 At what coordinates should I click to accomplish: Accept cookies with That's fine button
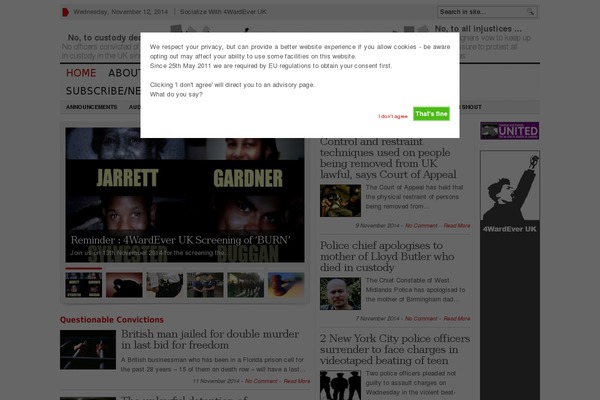[431, 114]
